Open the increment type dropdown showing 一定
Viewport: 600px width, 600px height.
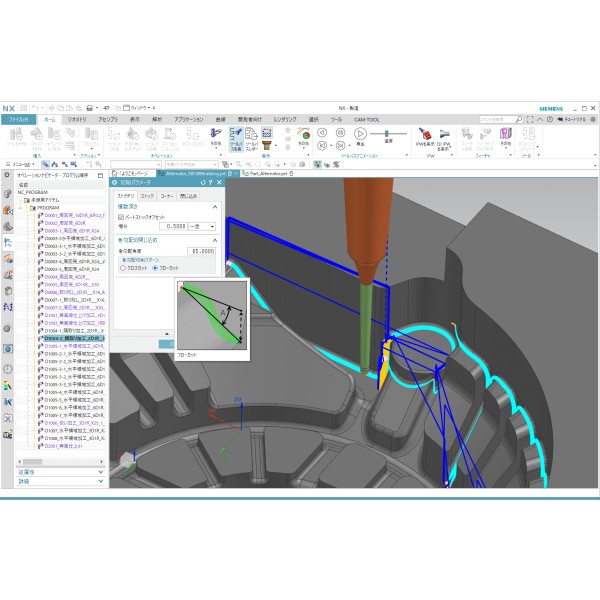pyautogui.click(x=202, y=227)
